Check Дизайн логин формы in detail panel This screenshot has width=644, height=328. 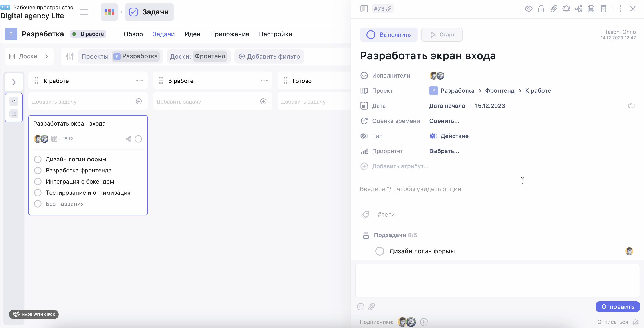click(380, 251)
